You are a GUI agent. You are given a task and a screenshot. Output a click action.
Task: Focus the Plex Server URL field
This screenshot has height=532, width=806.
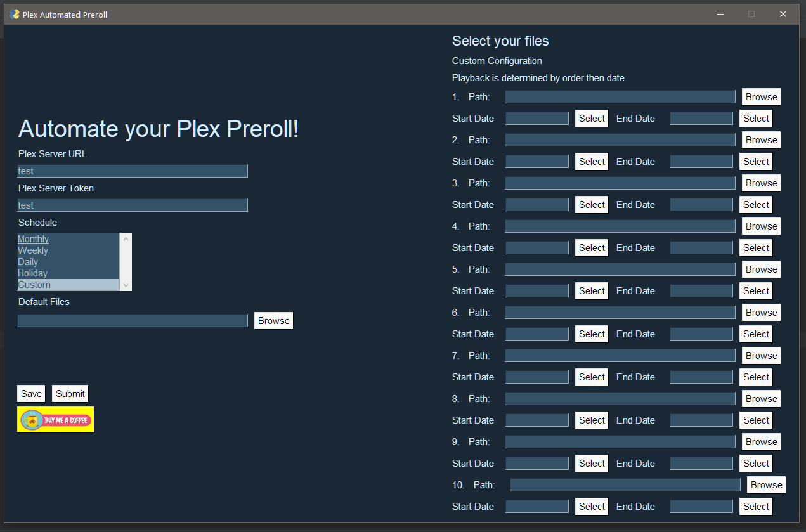(x=133, y=171)
